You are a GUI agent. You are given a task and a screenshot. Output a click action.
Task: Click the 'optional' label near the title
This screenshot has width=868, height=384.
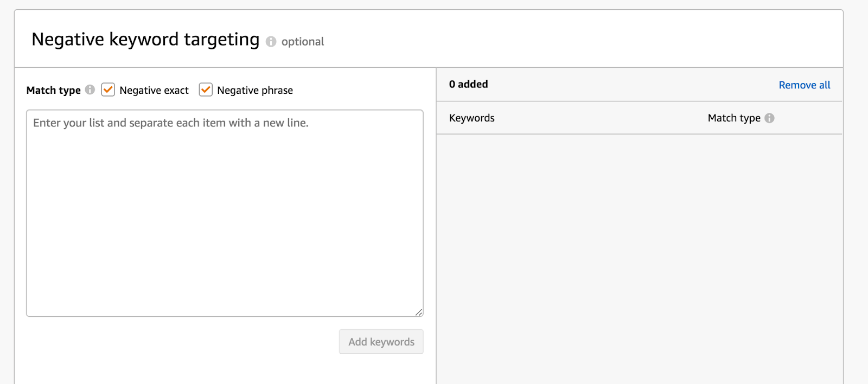[302, 42]
